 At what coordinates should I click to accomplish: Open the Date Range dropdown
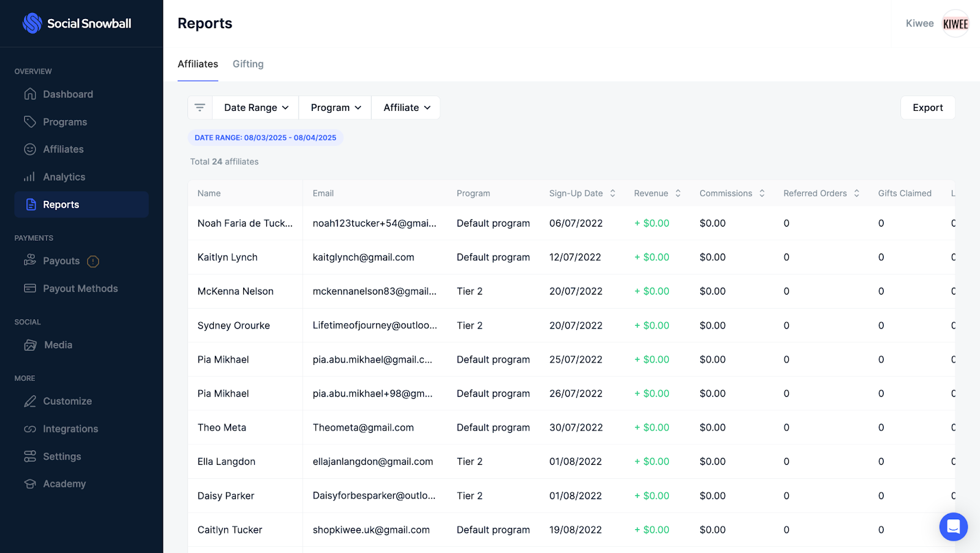pyautogui.click(x=255, y=107)
